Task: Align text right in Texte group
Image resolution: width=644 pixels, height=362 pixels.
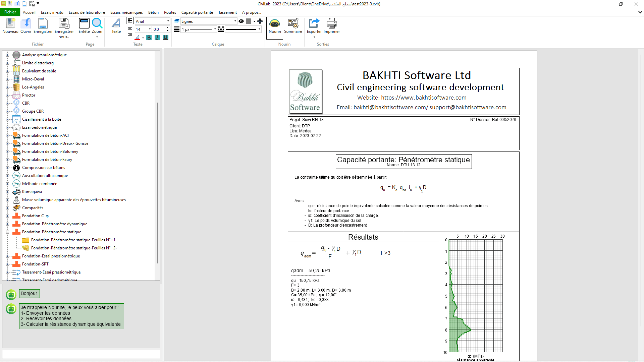Action: (x=130, y=36)
